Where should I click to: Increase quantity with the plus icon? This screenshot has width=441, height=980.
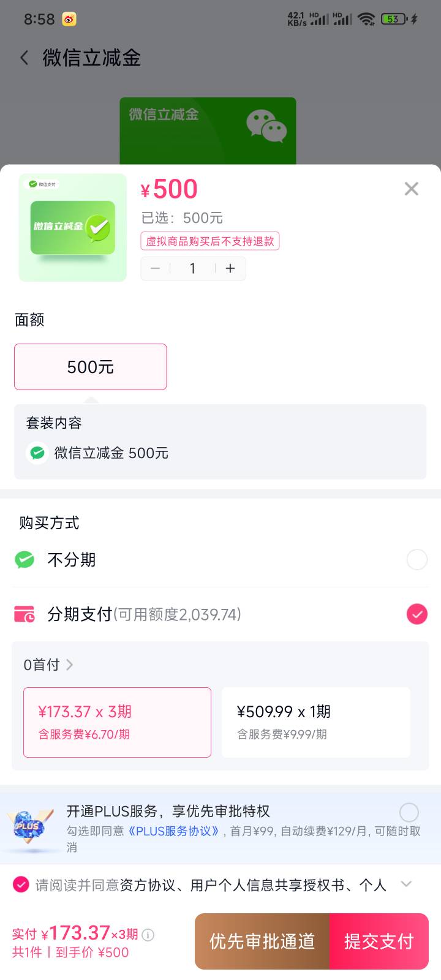(230, 268)
